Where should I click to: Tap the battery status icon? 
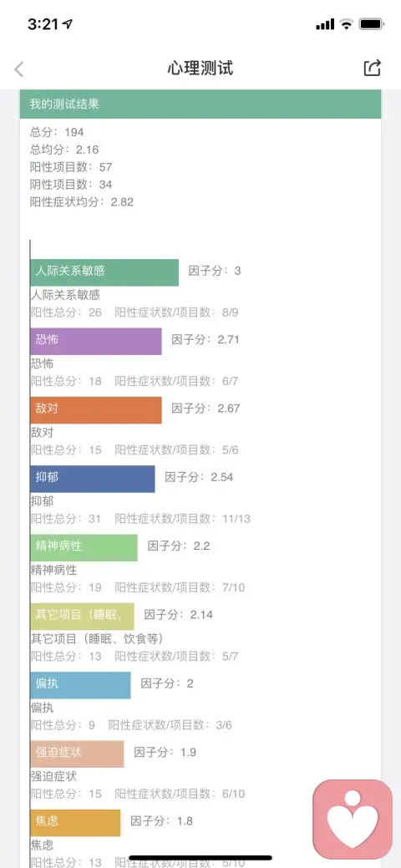[x=372, y=23]
